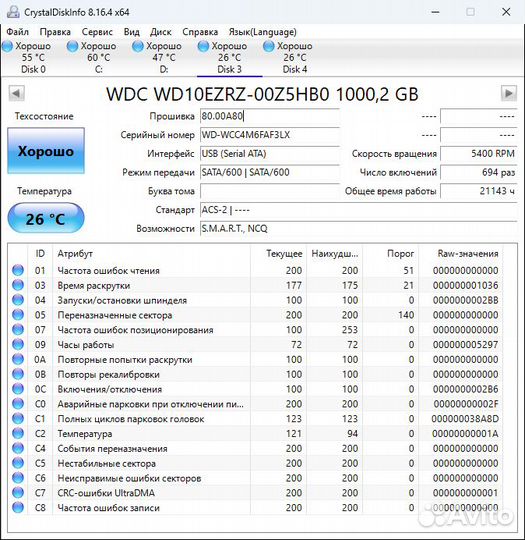
Task: Click status icon of row 07 ошибок позиционирования
Action: (x=18, y=330)
